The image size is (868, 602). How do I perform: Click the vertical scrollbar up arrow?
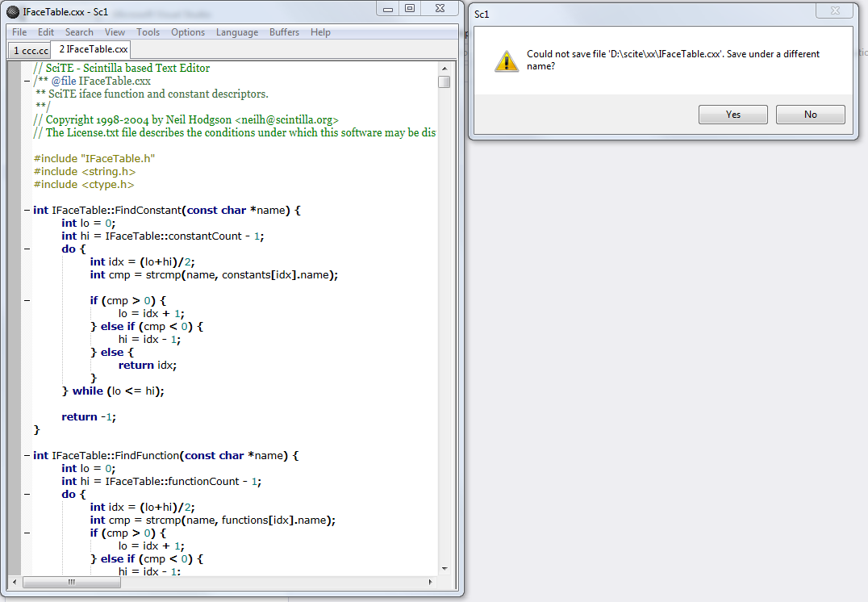point(444,68)
